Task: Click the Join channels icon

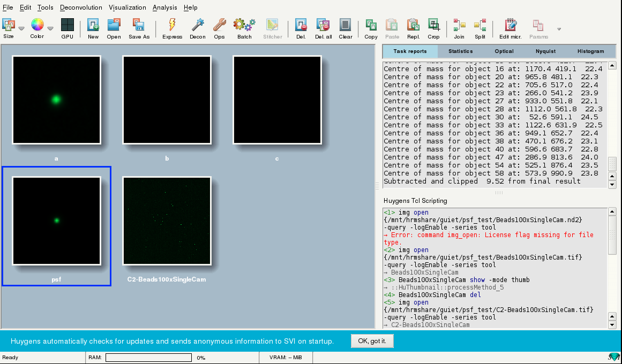Action: click(x=459, y=25)
